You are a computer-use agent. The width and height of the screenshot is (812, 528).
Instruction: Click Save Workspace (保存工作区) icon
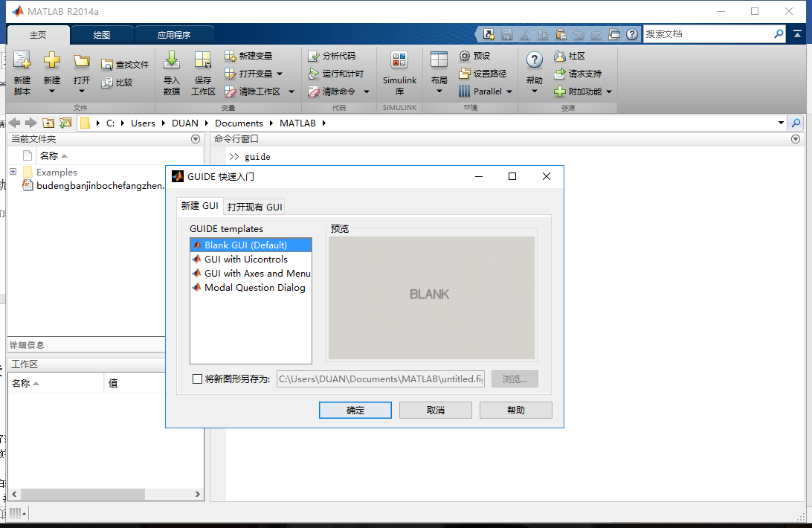tap(203, 61)
